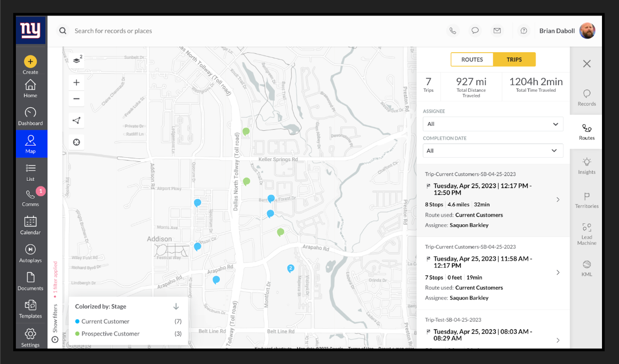Open the Lead Machine panel

point(587,234)
